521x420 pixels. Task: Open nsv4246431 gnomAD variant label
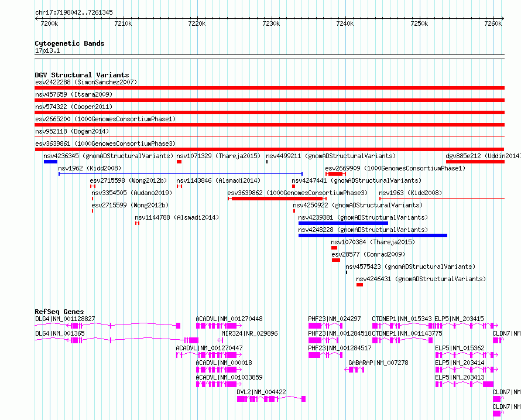pos(421,279)
